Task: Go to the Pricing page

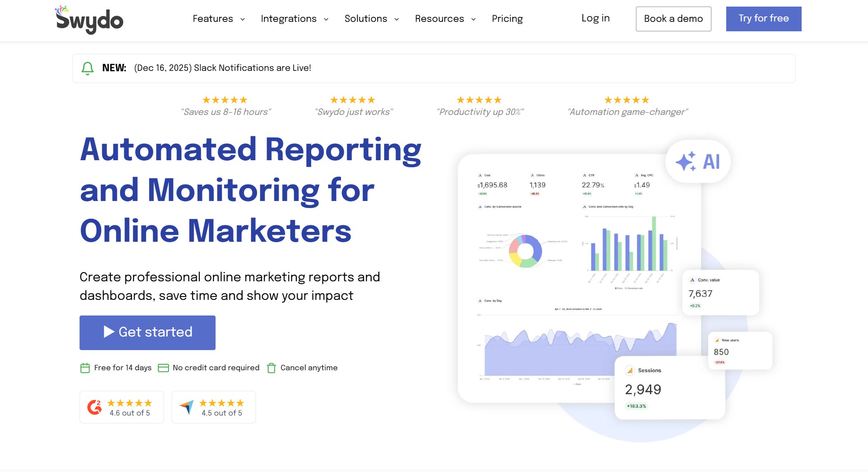Action: pyautogui.click(x=507, y=19)
